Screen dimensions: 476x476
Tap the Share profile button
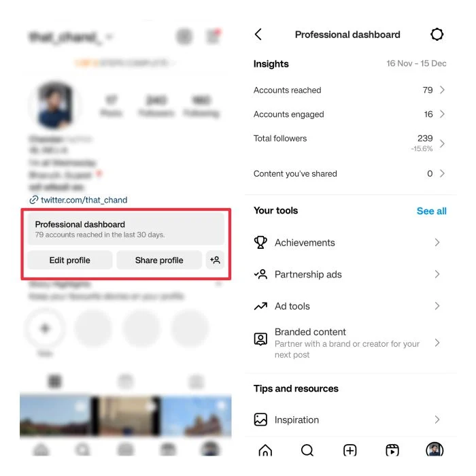(x=159, y=260)
